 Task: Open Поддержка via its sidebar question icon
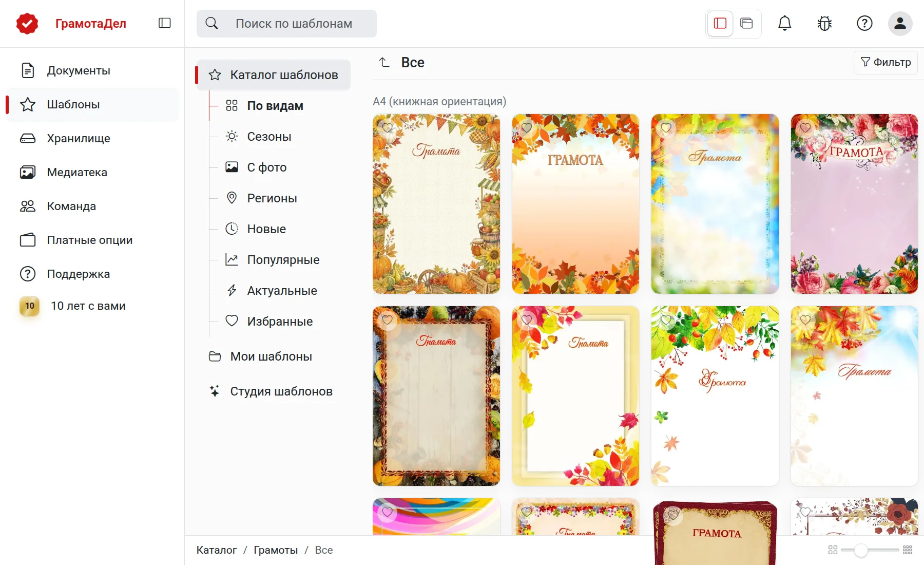[x=28, y=274]
